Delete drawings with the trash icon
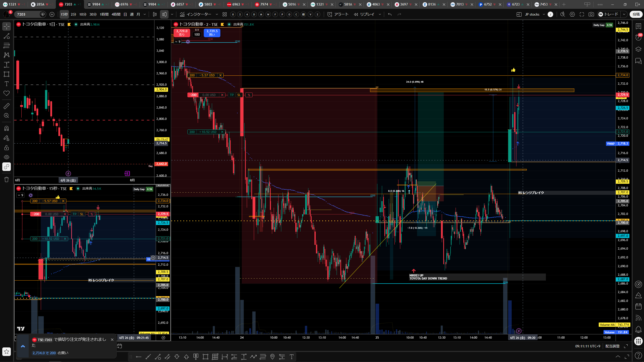Image resolution: width=644 pixels, height=362 pixels. pyautogui.click(x=7, y=179)
